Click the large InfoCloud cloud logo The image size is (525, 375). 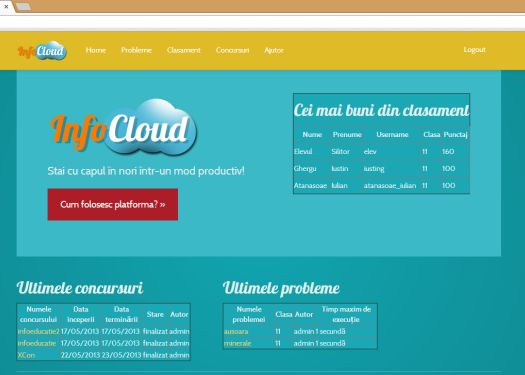[x=124, y=127]
